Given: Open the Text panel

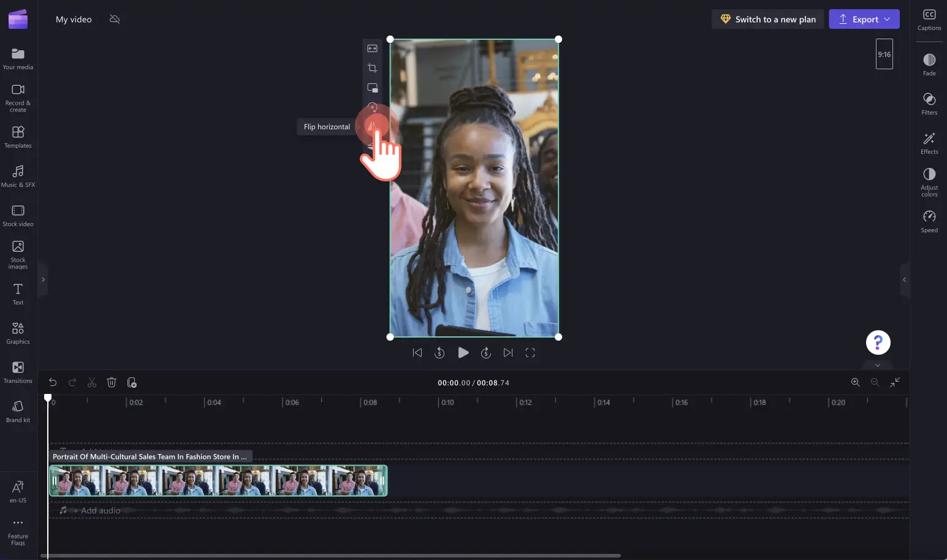Looking at the screenshot, I should [x=18, y=294].
